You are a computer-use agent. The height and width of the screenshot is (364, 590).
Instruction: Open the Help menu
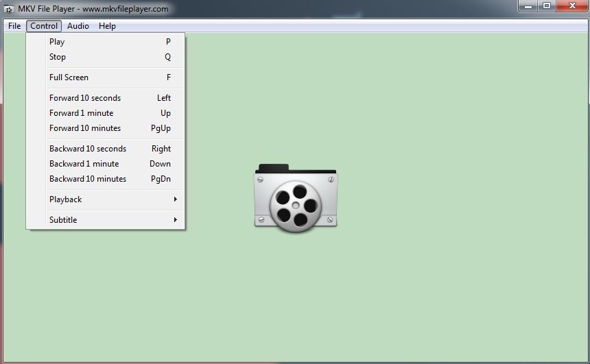107,26
